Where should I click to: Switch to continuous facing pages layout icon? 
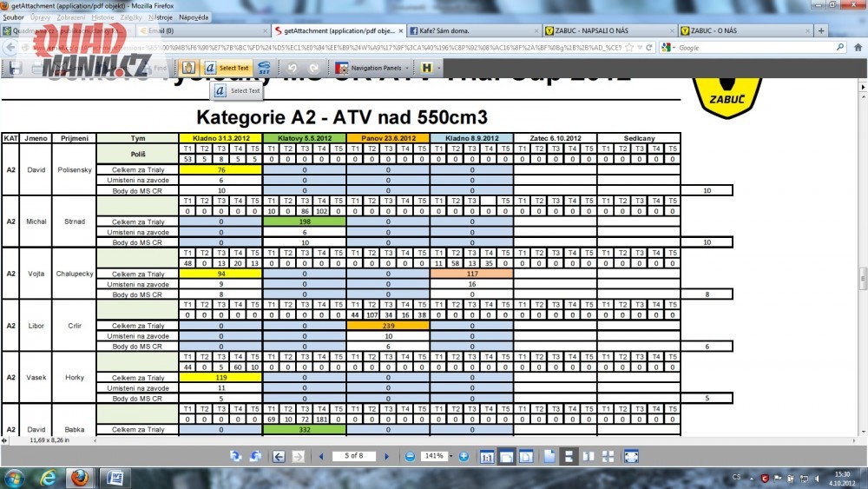tap(608, 456)
